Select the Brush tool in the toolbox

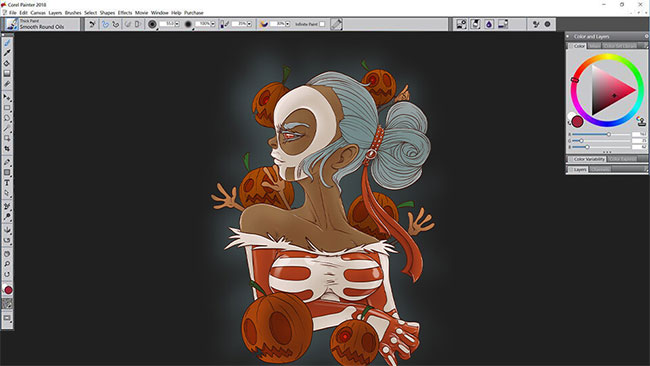pyautogui.click(x=7, y=43)
